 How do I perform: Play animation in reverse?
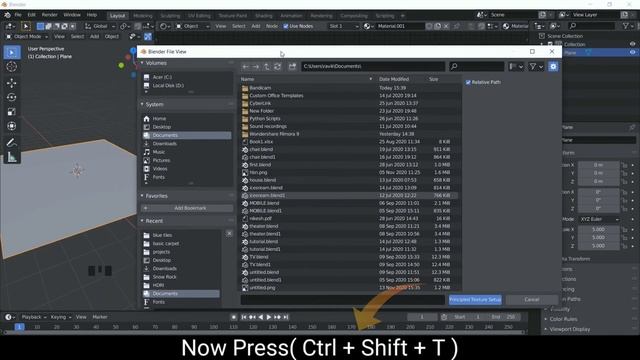(x=261, y=317)
